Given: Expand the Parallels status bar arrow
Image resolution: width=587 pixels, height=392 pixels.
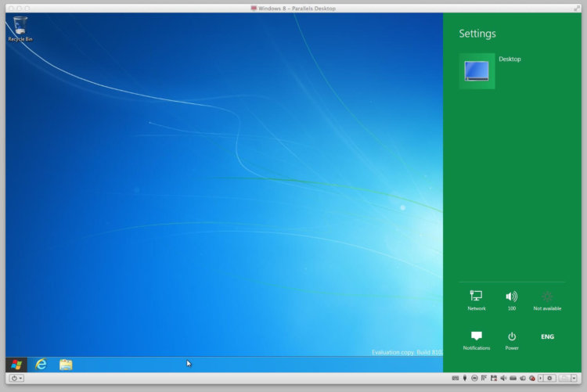Looking at the screenshot, I should [x=541, y=378].
